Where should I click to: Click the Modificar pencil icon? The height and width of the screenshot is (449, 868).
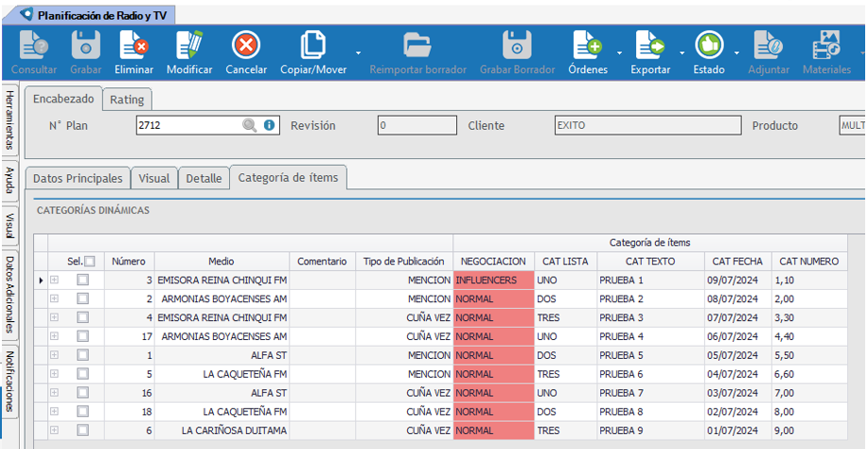point(189,45)
